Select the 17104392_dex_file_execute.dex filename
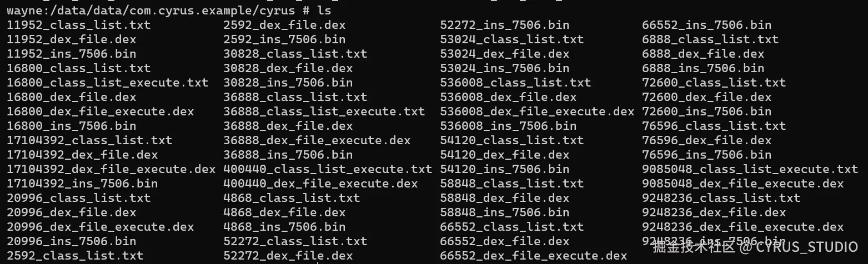868x264 pixels. click(111, 169)
